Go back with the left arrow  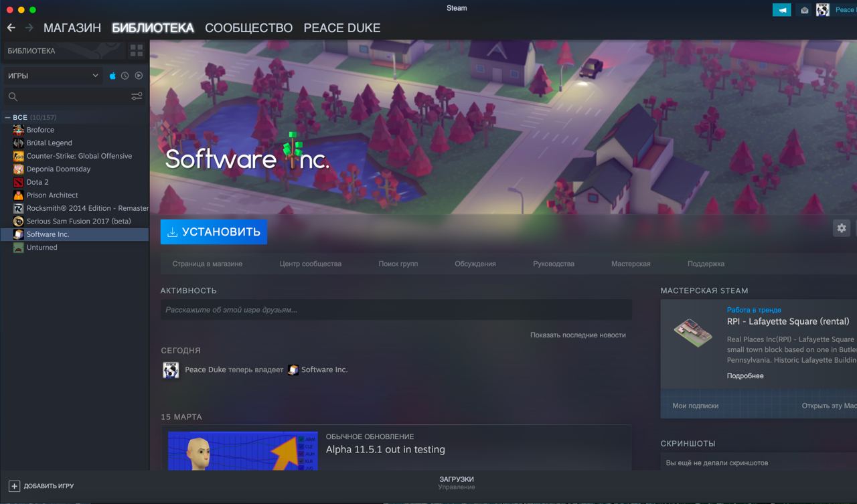pos(11,27)
